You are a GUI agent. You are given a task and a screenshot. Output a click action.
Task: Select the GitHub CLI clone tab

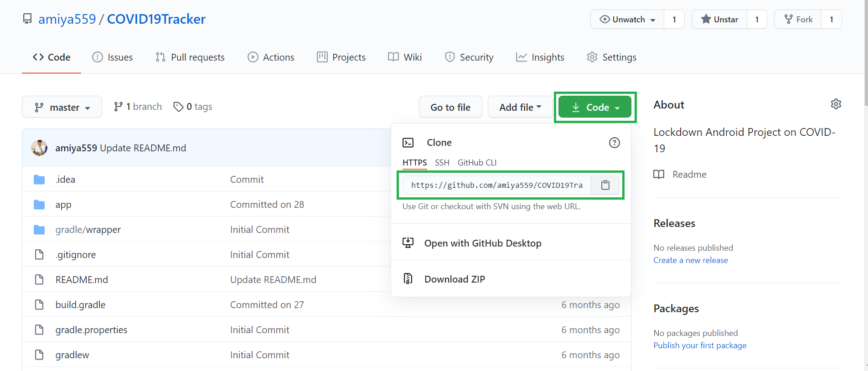click(x=477, y=163)
